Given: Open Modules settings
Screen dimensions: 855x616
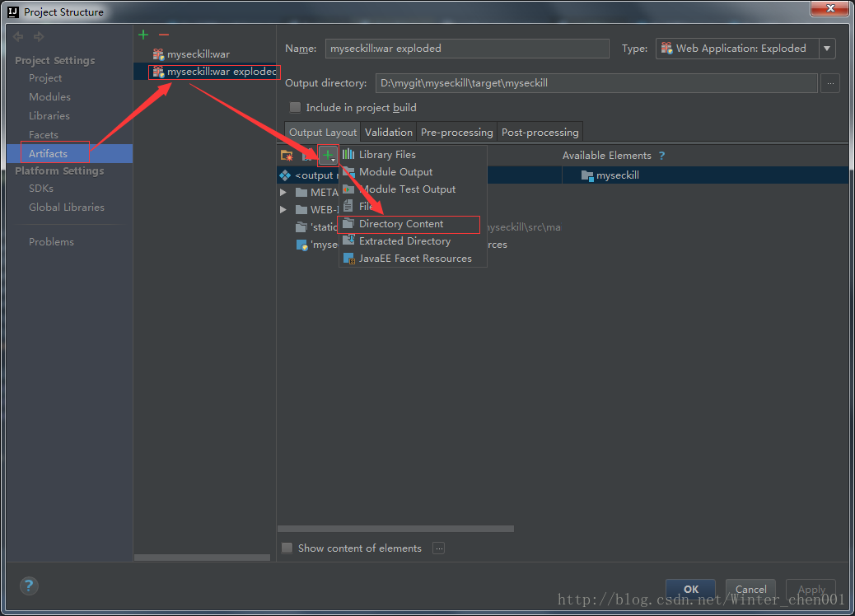Looking at the screenshot, I should pos(49,96).
